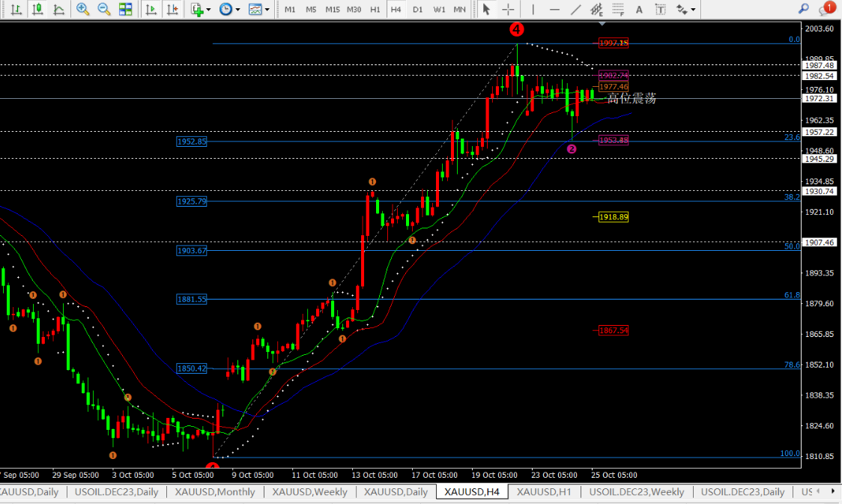
Task: Expand arrows objects dropdown
Action: (x=693, y=10)
